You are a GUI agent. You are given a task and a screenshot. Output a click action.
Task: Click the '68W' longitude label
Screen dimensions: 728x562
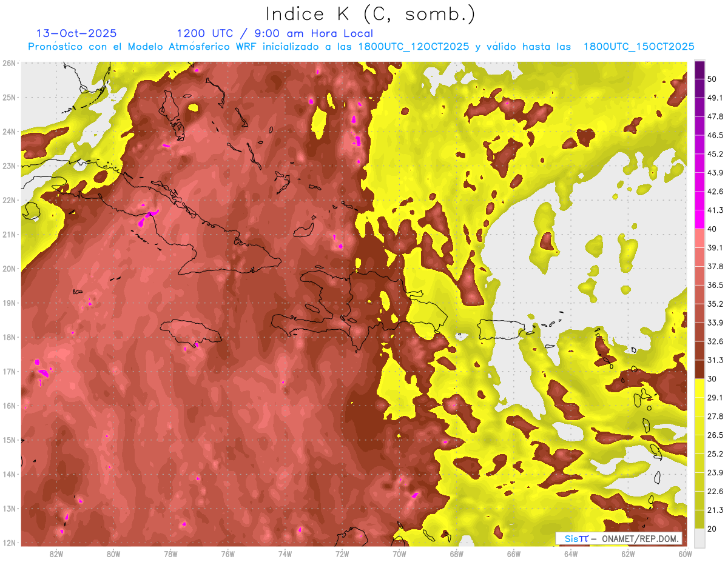pos(457,554)
